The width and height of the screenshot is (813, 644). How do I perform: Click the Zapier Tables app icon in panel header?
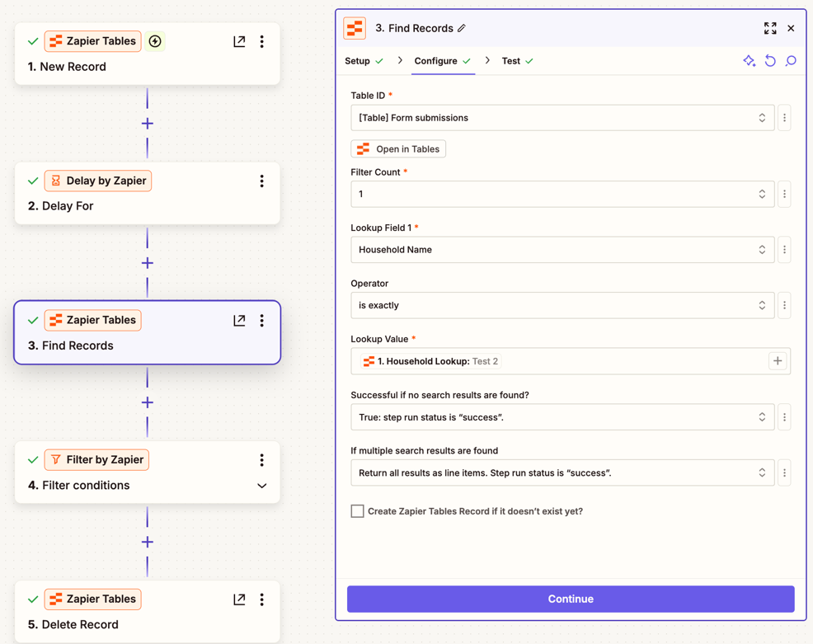[x=355, y=28]
